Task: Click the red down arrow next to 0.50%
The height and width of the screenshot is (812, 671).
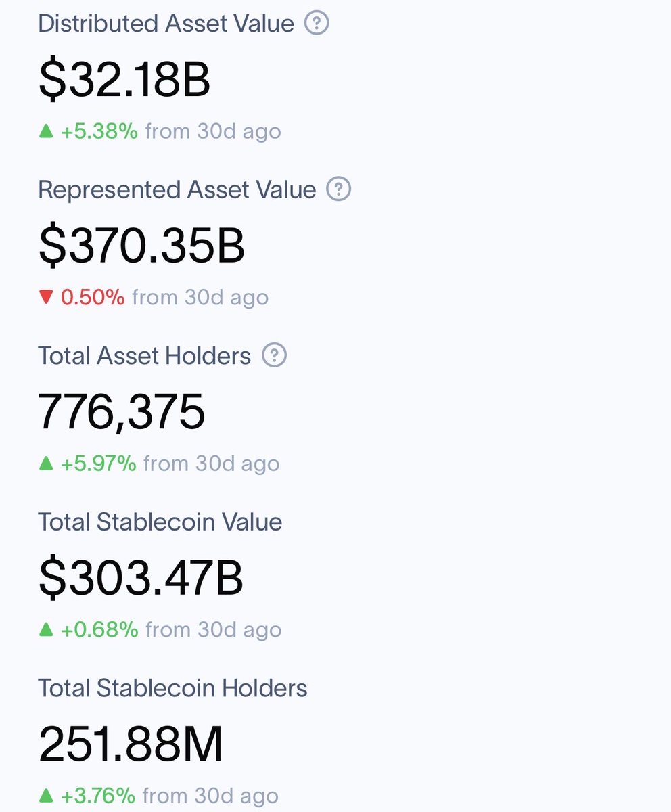Action: pos(46,298)
